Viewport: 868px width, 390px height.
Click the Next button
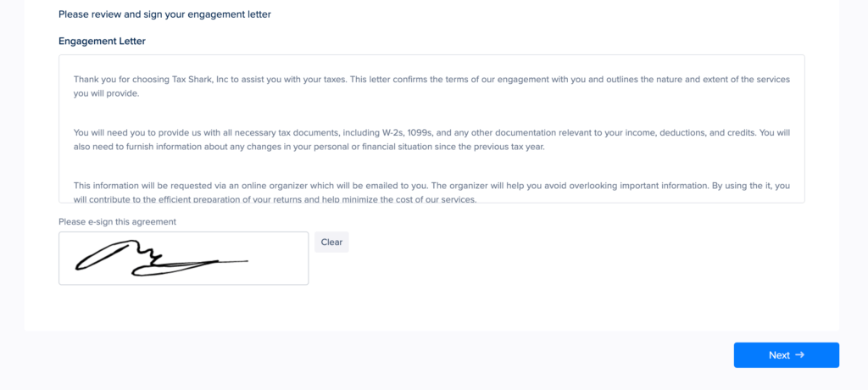[786, 355]
